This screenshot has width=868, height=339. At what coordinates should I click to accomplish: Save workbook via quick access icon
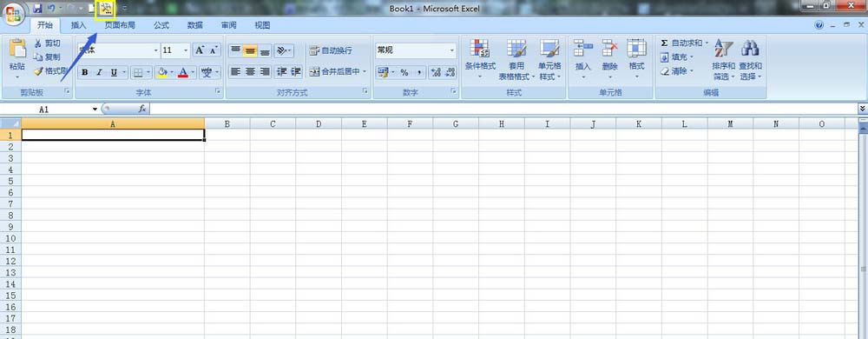(37, 9)
